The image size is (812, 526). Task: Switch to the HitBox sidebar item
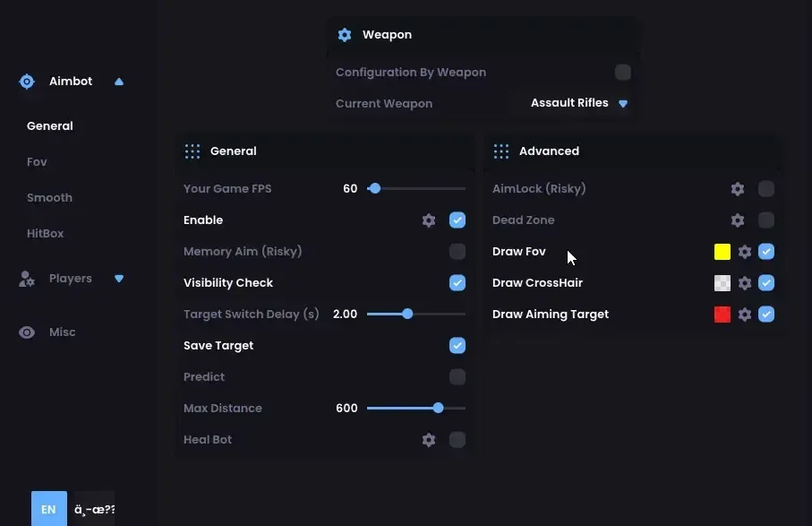pos(45,233)
